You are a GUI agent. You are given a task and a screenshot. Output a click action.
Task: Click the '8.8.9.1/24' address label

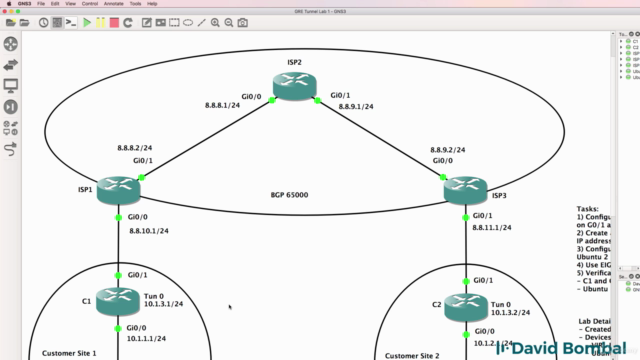pos(356,107)
